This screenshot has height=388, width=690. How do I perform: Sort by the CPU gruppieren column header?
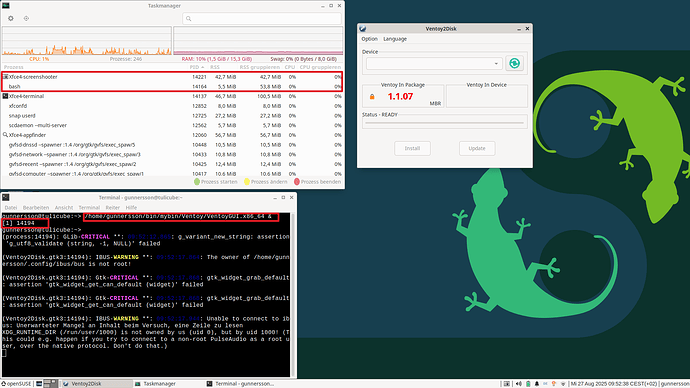(320, 67)
